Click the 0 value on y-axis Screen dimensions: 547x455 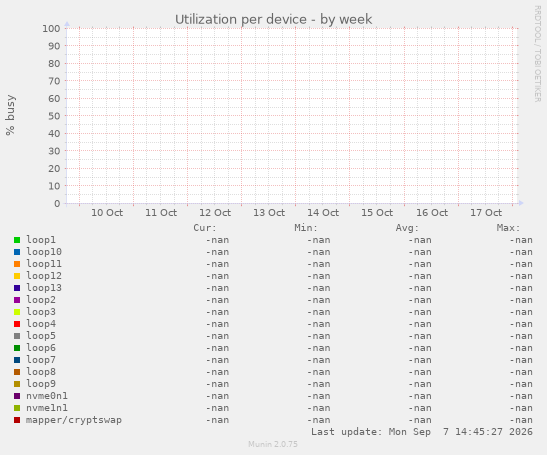(x=57, y=203)
